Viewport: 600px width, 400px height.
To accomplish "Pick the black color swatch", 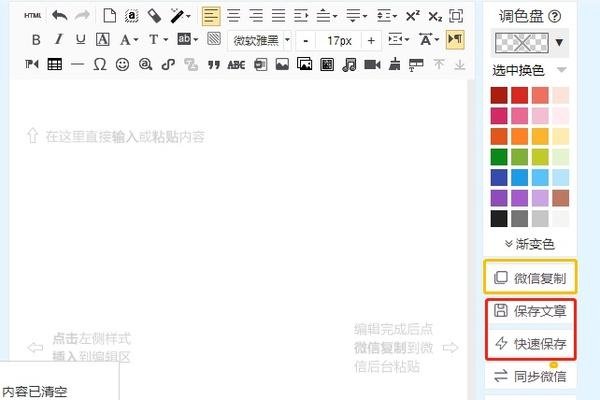I will tap(499, 219).
